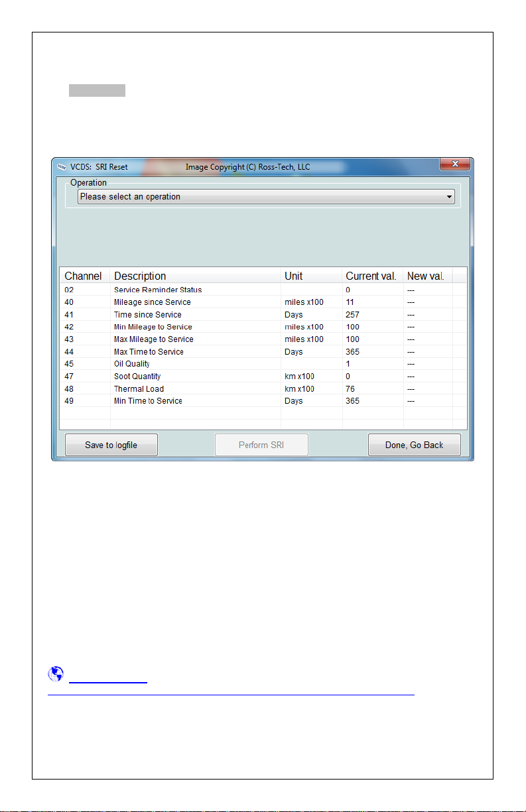Select the Thermal Load row
The image size is (526, 812).
point(263,388)
